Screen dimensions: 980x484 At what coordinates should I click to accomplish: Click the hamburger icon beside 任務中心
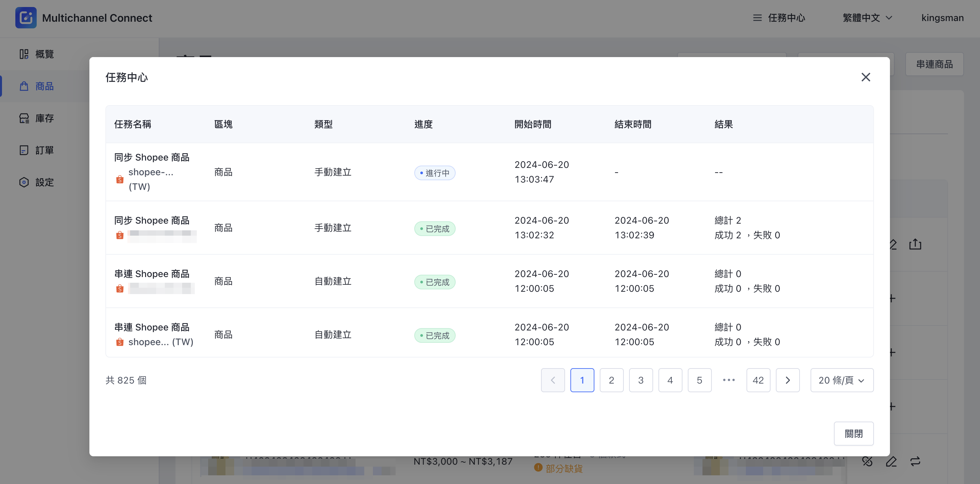(757, 18)
